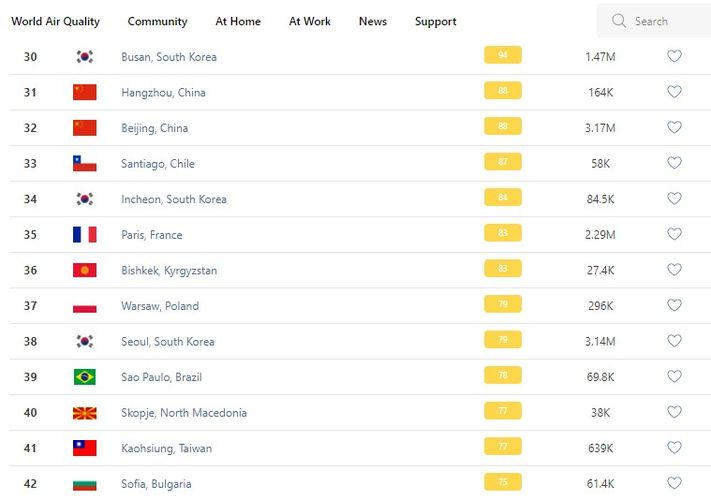Click the France flag next to Paris
The height and width of the screenshot is (500, 711).
click(x=85, y=235)
